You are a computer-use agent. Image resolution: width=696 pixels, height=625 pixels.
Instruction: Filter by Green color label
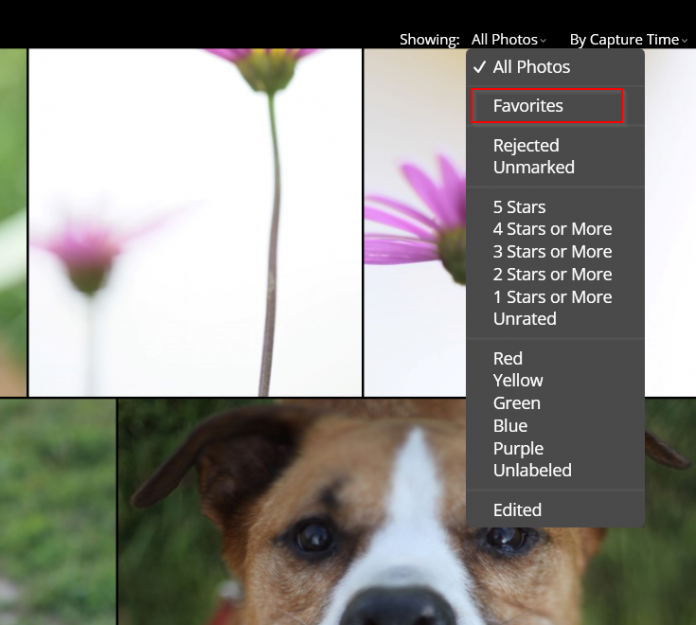(x=516, y=403)
